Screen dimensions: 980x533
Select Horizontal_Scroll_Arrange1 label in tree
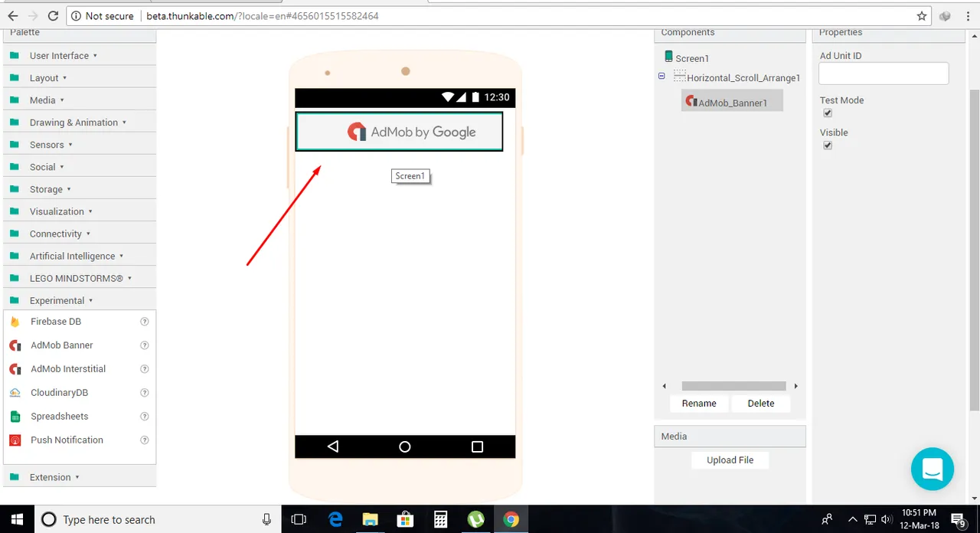coord(743,77)
